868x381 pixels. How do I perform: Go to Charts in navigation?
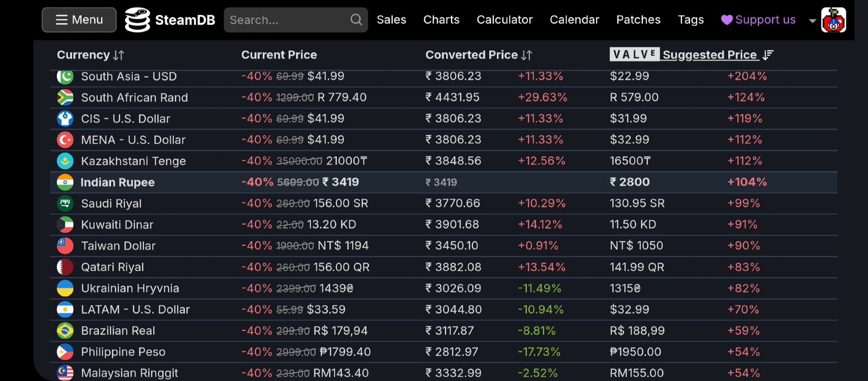[441, 20]
